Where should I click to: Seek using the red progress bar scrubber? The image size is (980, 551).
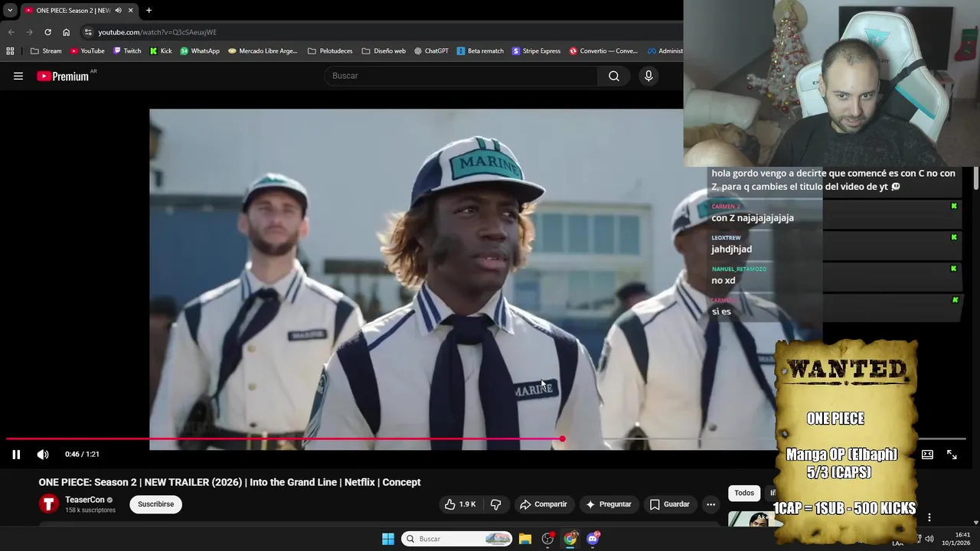coord(562,439)
